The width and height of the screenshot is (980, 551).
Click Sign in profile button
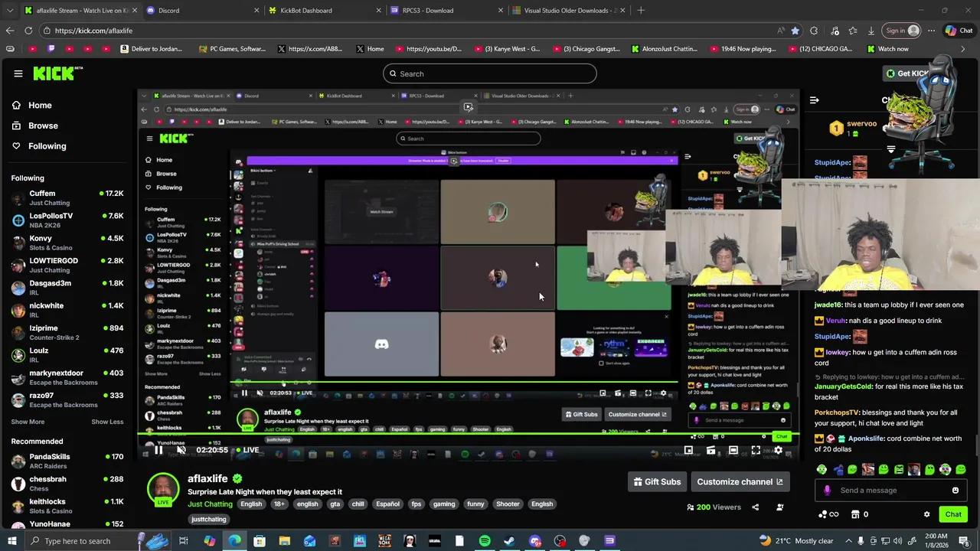point(902,31)
